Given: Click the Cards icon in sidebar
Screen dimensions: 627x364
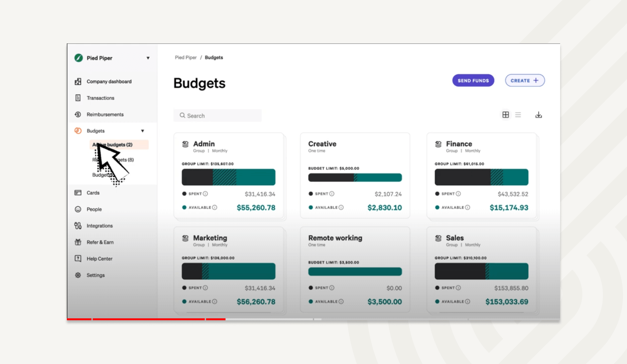Looking at the screenshot, I should click(78, 193).
